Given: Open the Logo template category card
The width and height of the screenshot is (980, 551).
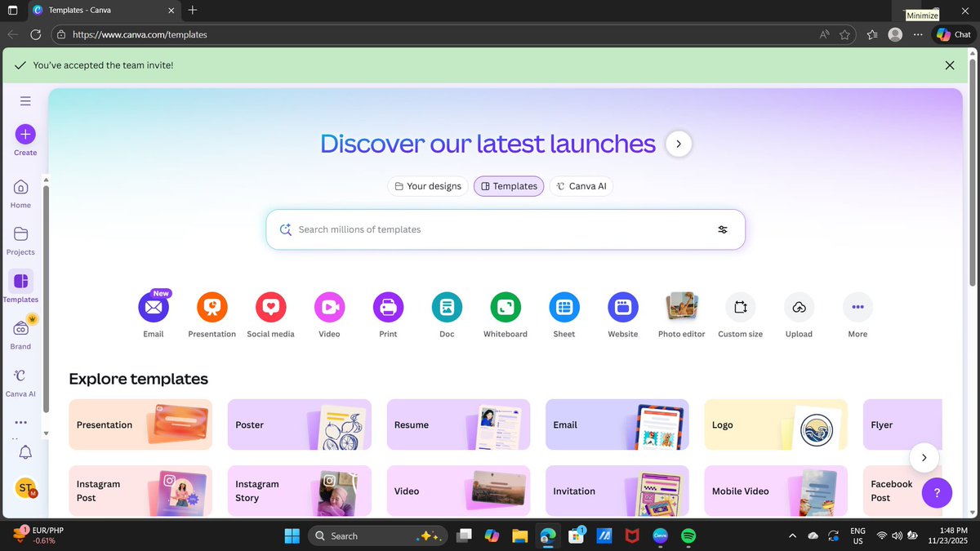Looking at the screenshot, I should click(x=776, y=424).
